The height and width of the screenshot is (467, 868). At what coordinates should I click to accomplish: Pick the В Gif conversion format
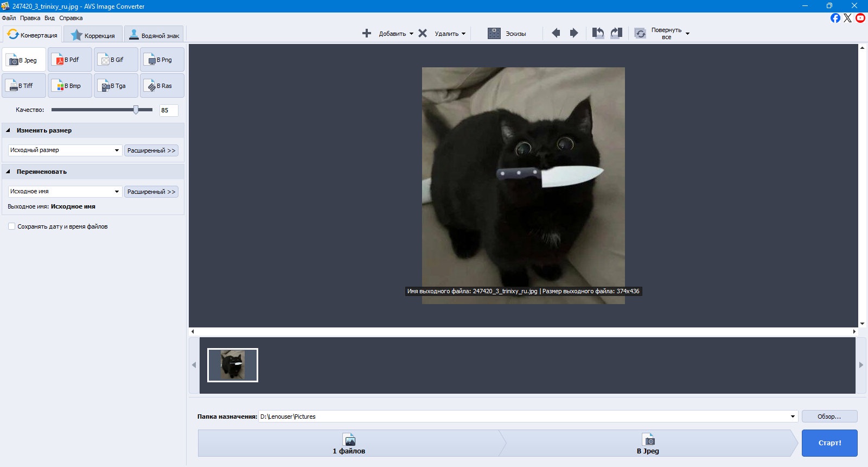[116, 60]
